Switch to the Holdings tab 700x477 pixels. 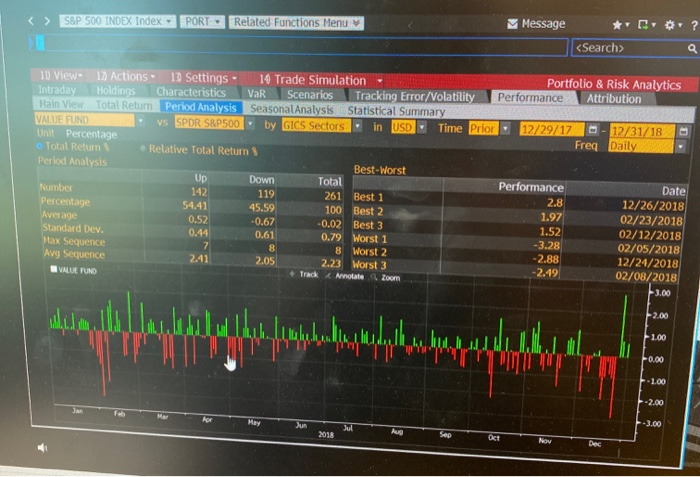(x=116, y=91)
